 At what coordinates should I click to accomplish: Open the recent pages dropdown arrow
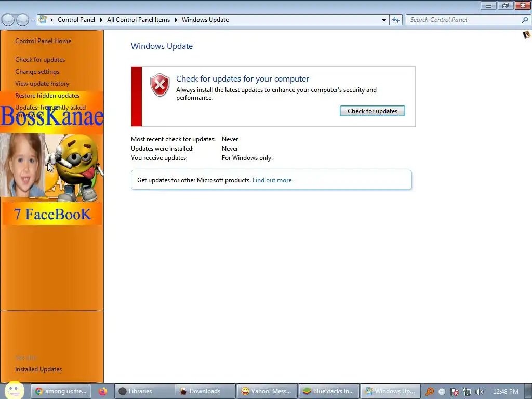pyautogui.click(x=33, y=20)
